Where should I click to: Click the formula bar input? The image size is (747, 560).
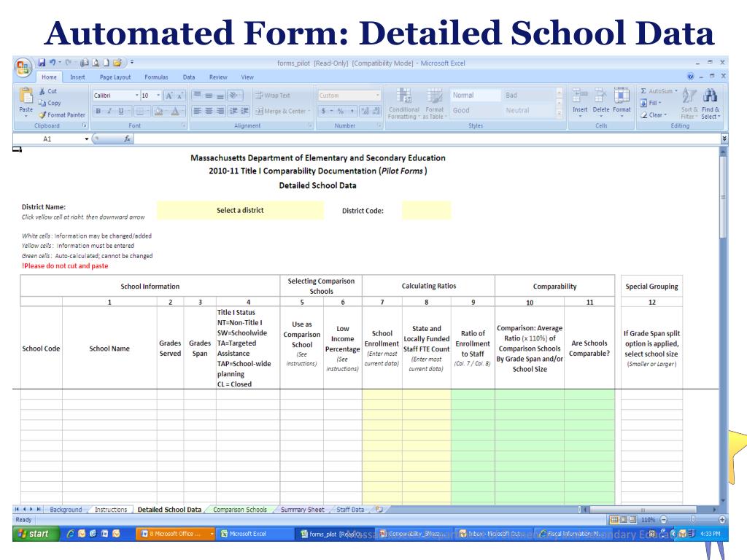click(427, 139)
